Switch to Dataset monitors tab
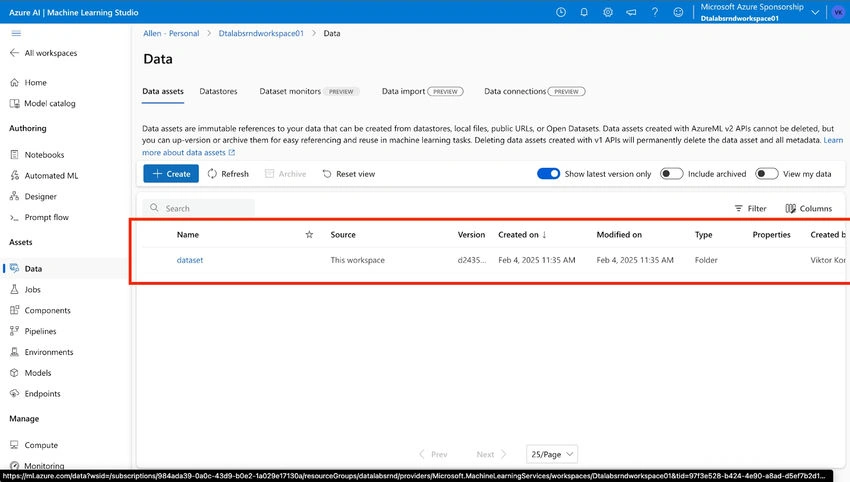Image resolution: width=850 pixels, height=482 pixels. pos(308,91)
